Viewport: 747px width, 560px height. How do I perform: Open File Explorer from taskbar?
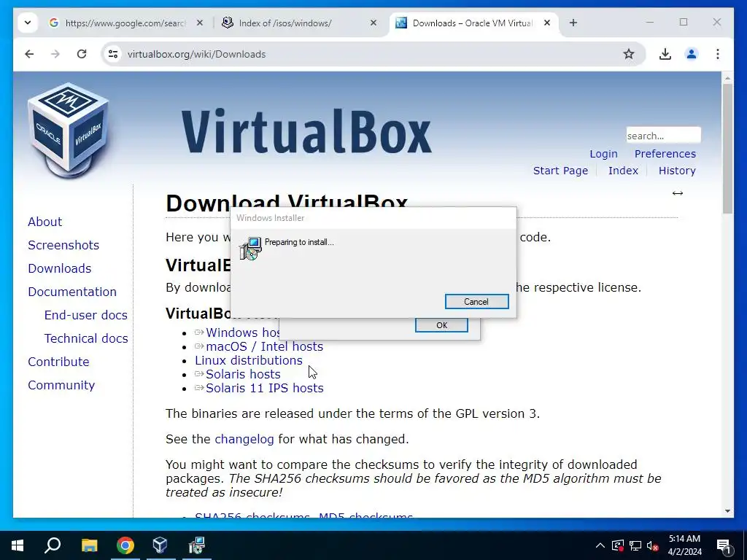89,545
